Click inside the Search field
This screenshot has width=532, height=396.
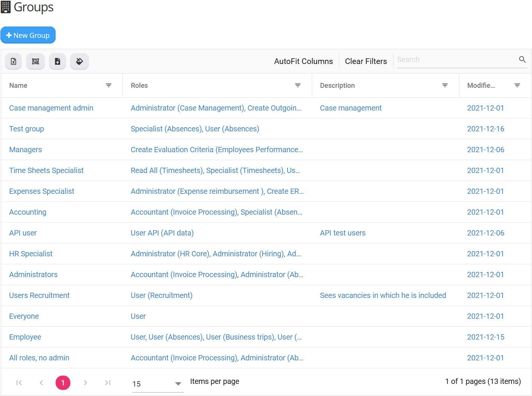[x=446, y=59]
